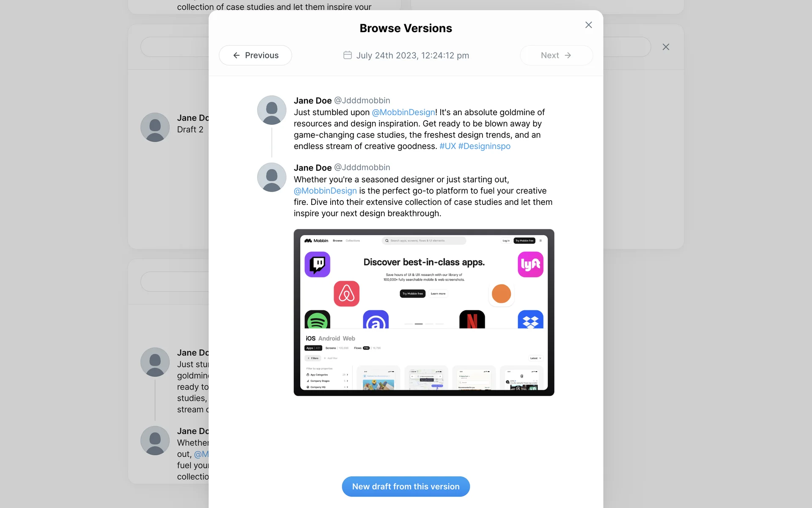This screenshot has width=812, height=508.
Task: Click the Next version button
Action: click(x=556, y=55)
